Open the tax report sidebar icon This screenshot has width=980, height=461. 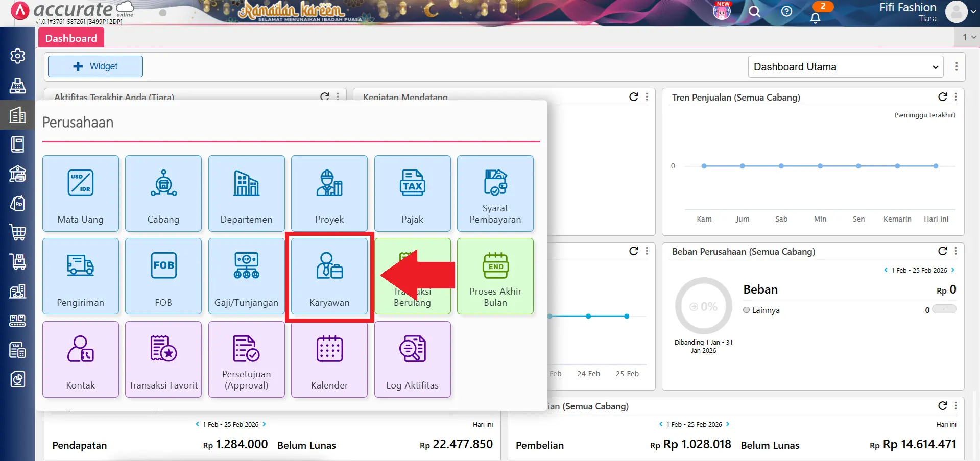click(18, 350)
